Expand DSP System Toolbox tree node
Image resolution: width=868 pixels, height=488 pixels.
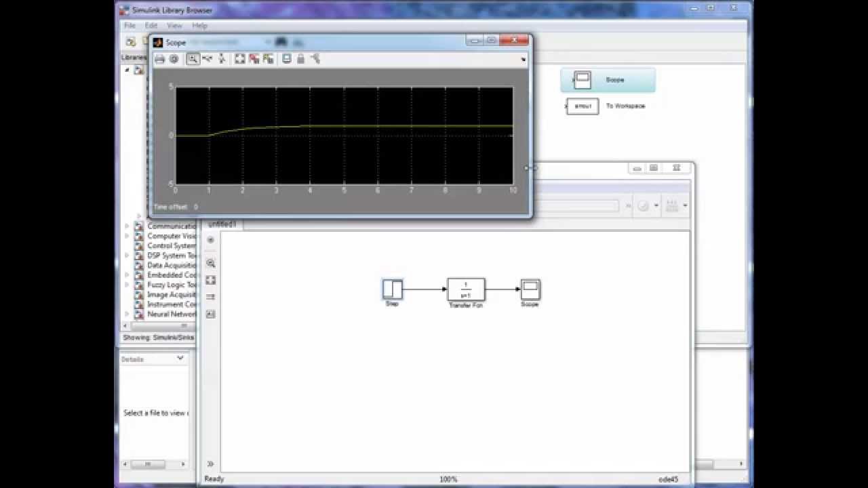pos(127,256)
